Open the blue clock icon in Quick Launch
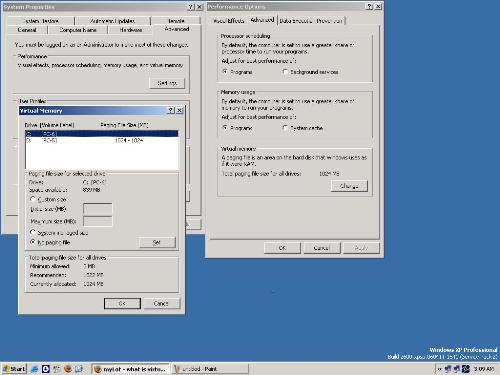 point(46,369)
